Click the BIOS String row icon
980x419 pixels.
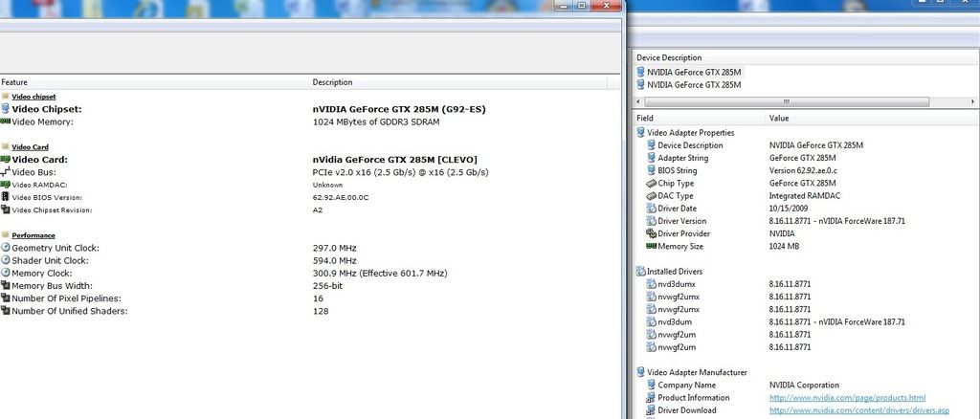click(x=651, y=170)
